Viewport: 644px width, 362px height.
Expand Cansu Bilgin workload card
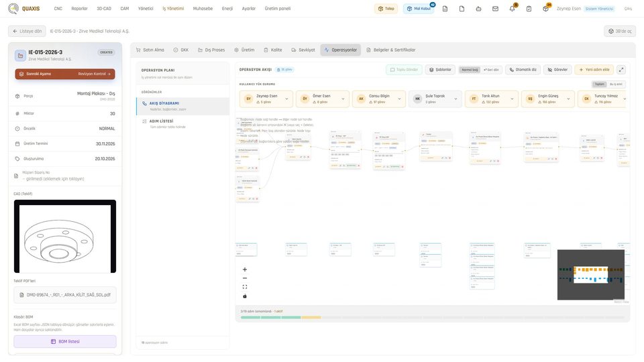(399, 99)
